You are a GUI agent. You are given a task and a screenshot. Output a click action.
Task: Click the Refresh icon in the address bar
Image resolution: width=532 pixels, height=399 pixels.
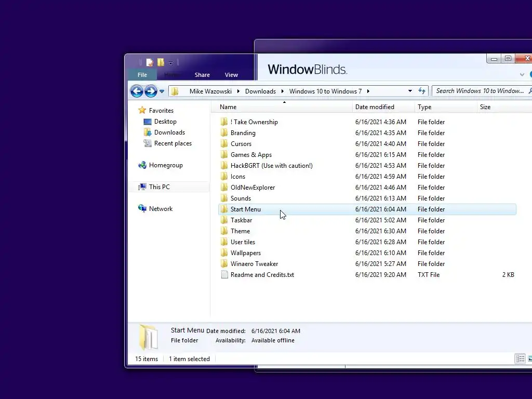422,91
